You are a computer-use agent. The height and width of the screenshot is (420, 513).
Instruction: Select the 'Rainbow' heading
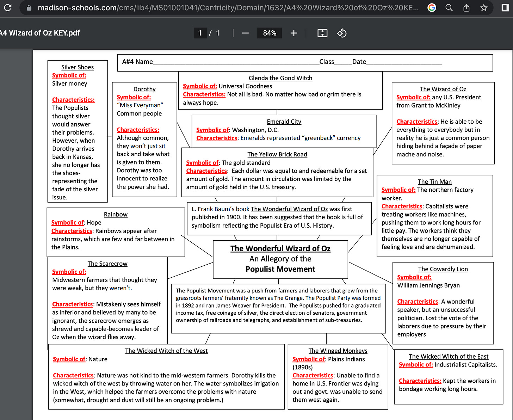pos(116,215)
